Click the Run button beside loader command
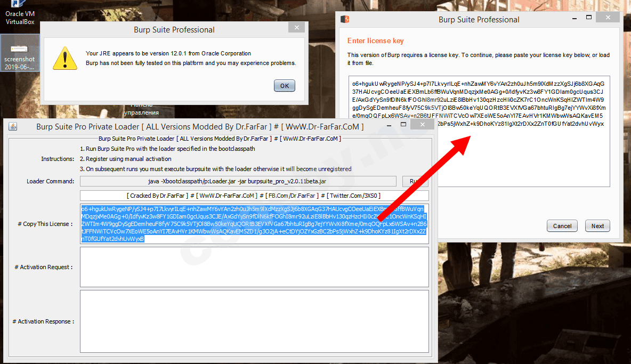 pyautogui.click(x=415, y=181)
